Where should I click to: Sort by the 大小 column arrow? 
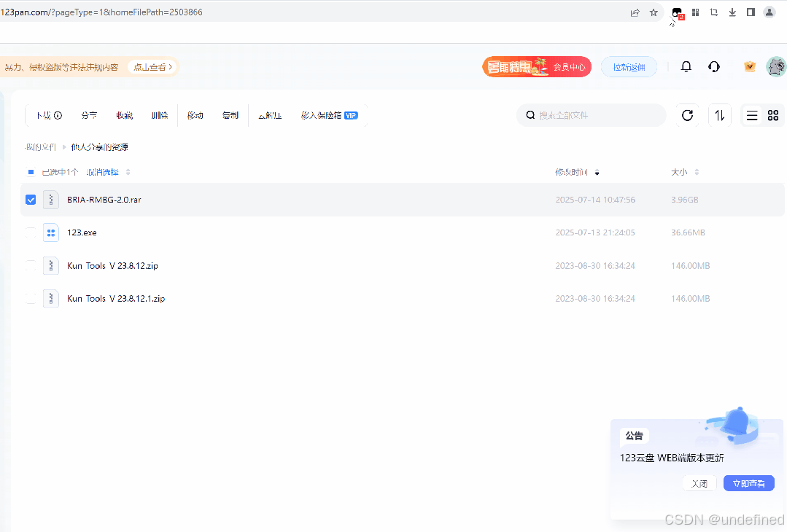coord(697,173)
